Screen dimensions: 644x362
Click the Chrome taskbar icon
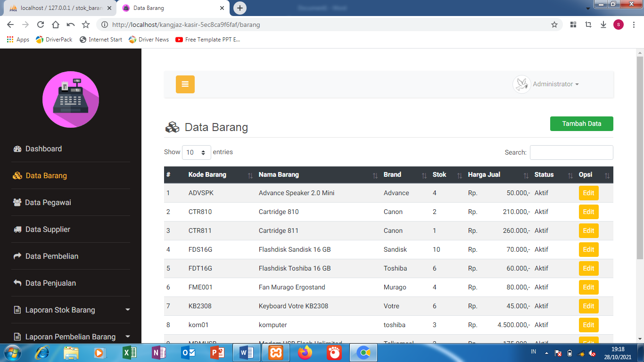363,353
